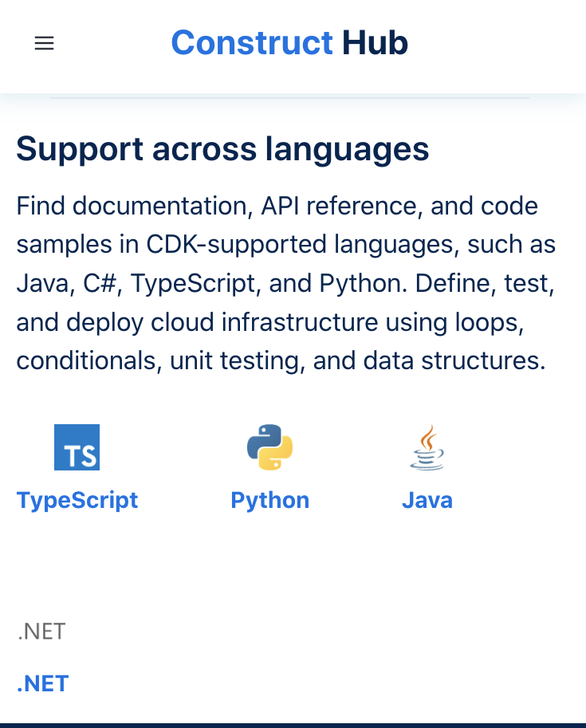
Task: Follow the Python text link
Action: (x=269, y=500)
